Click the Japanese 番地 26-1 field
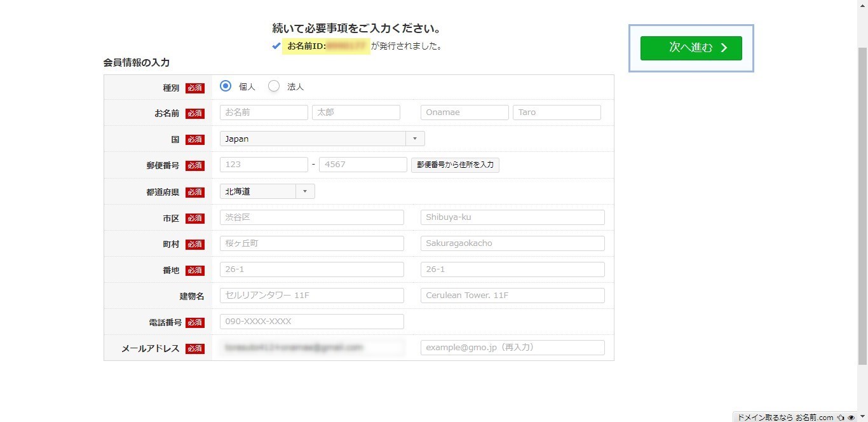868x422 pixels. coord(312,269)
